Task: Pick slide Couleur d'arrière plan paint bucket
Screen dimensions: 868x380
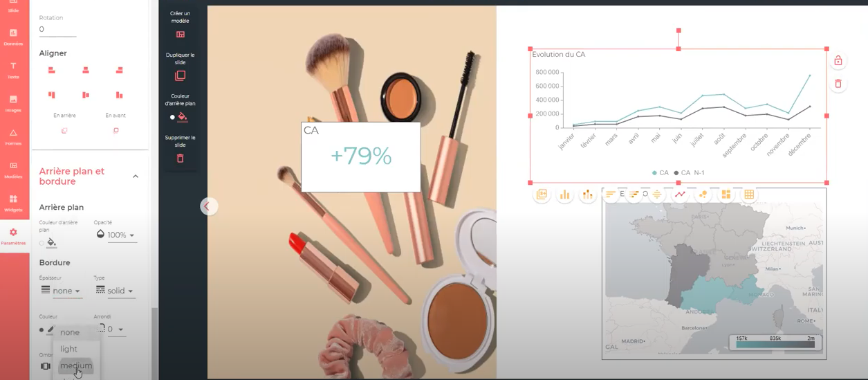Action: (182, 116)
